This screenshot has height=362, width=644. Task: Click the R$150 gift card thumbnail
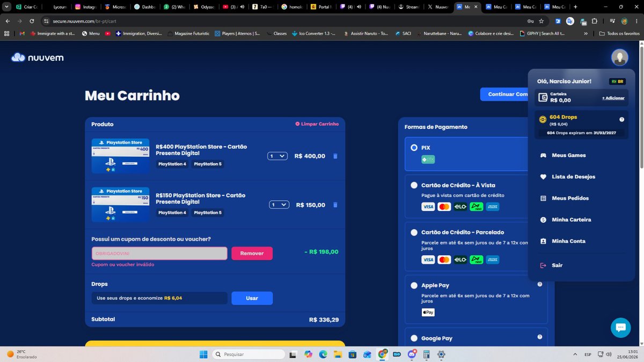(x=120, y=205)
